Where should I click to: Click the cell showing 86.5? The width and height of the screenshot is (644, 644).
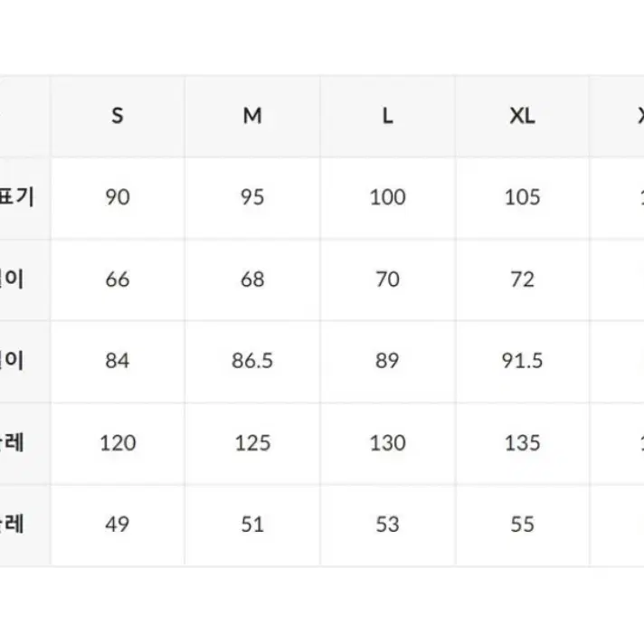pyautogui.click(x=252, y=361)
